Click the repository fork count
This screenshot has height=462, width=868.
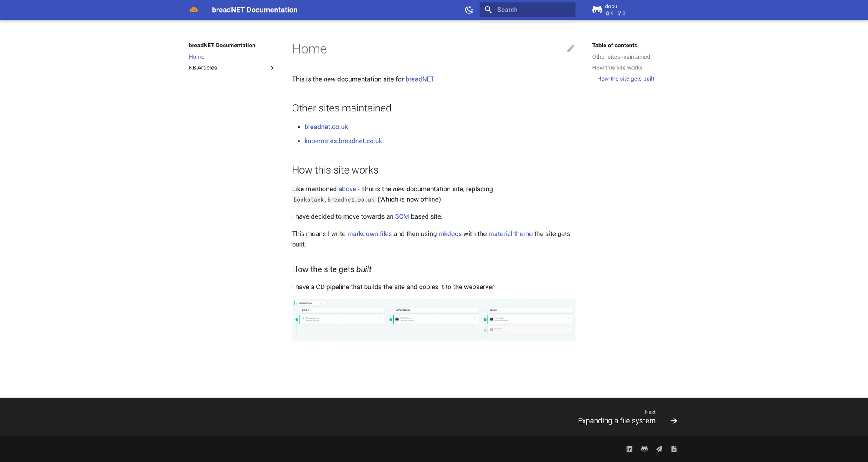(621, 13)
